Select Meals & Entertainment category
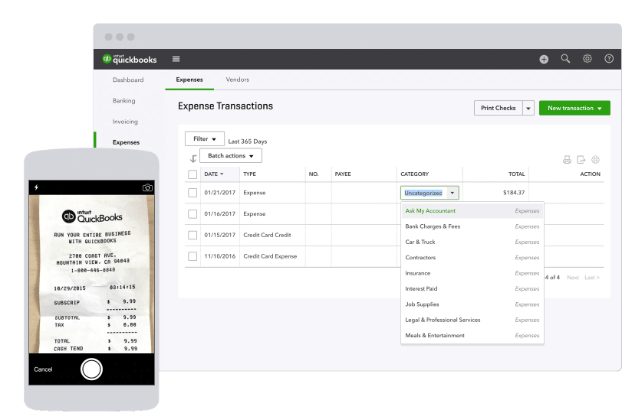The height and width of the screenshot is (416, 634). click(x=472, y=335)
